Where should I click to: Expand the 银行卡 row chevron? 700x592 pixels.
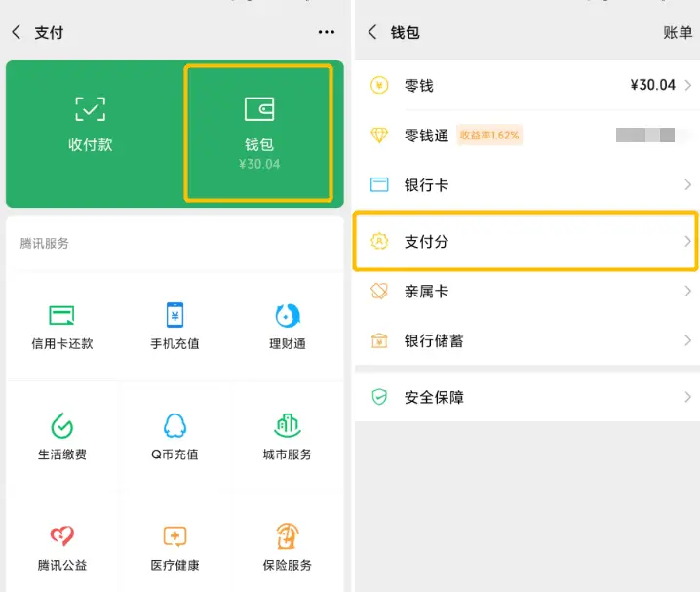[x=688, y=184]
